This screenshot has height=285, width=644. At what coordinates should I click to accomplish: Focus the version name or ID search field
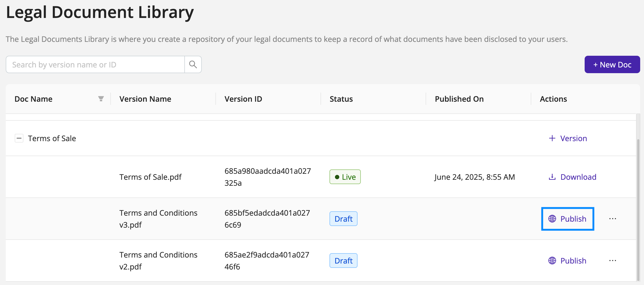coord(95,64)
